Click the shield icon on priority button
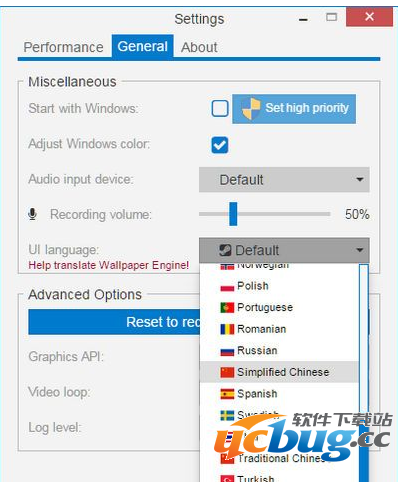Viewport: 398px width, 482px height. point(251,109)
